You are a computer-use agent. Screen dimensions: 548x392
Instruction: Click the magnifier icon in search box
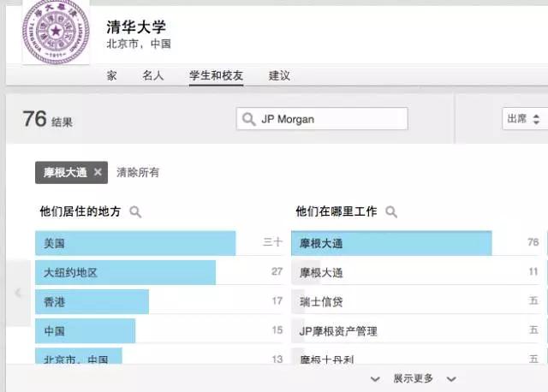point(249,119)
